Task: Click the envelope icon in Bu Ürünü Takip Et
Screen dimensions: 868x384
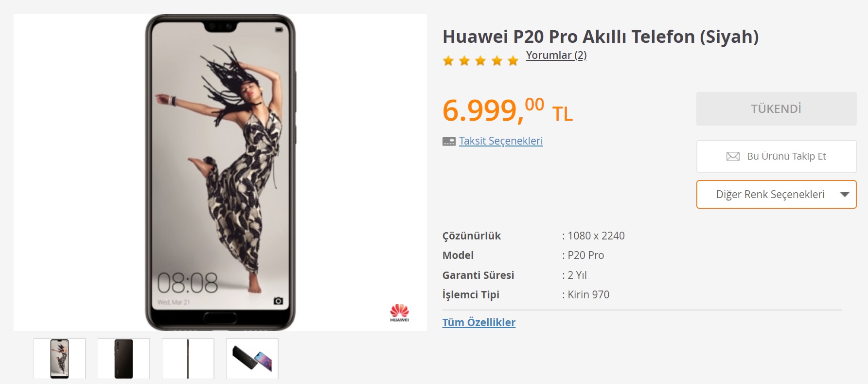Action: click(x=733, y=156)
